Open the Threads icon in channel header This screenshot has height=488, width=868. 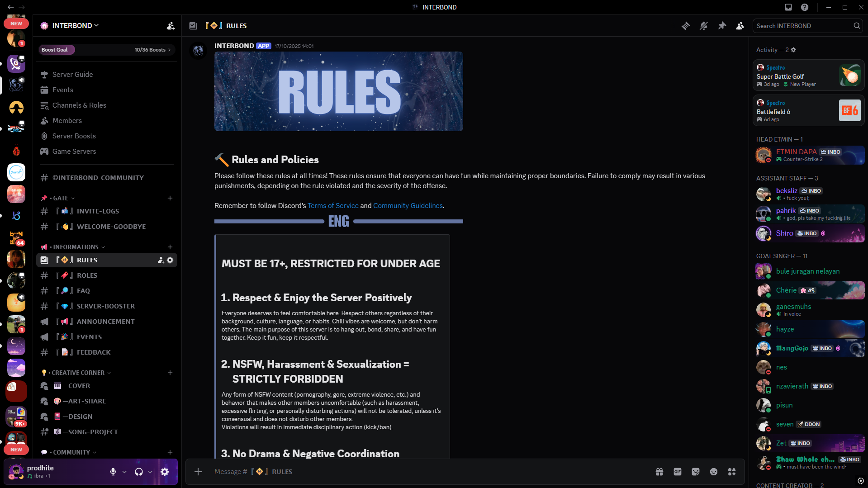click(686, 26)
